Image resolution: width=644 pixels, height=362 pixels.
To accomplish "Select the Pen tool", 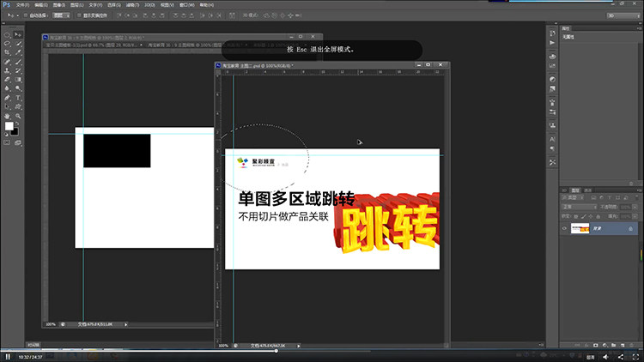I will pyautogui.click(x=7, y=98).
